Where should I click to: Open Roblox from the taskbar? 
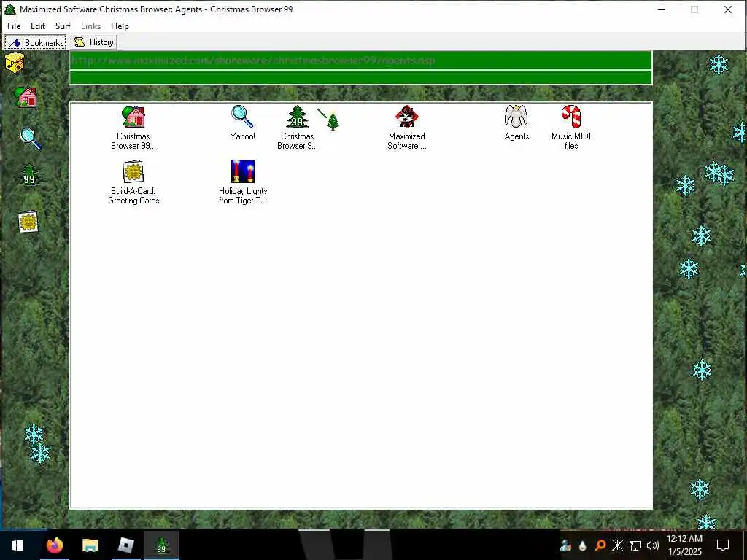[x=125, y=545]
